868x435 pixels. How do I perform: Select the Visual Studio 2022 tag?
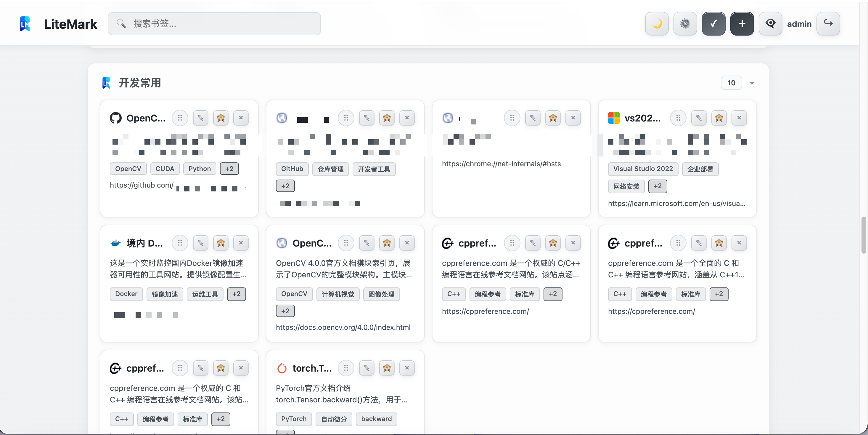(643, 169)
